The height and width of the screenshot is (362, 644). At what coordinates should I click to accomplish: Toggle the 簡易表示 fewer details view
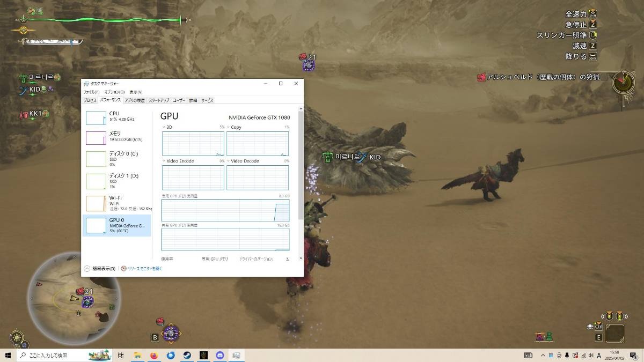(100, 268)
